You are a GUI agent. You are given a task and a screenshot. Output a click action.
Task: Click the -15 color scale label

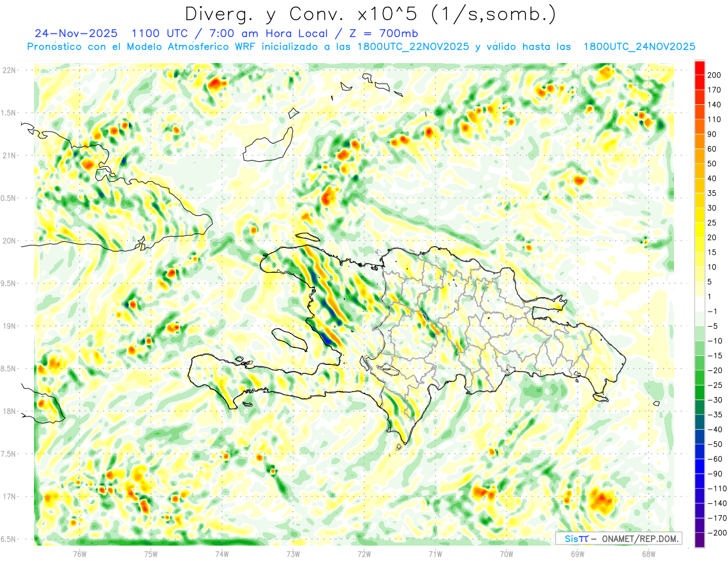coord(715,356)
